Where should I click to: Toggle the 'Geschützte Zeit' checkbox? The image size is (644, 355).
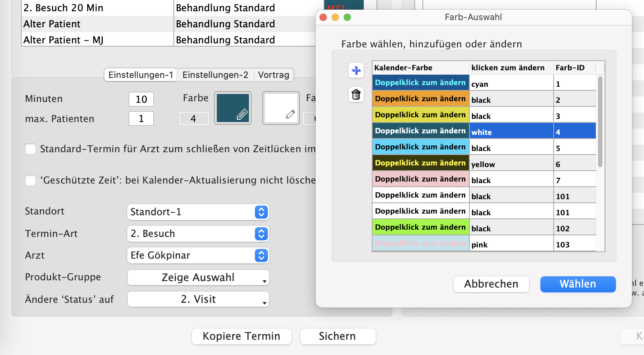[31, 180]
